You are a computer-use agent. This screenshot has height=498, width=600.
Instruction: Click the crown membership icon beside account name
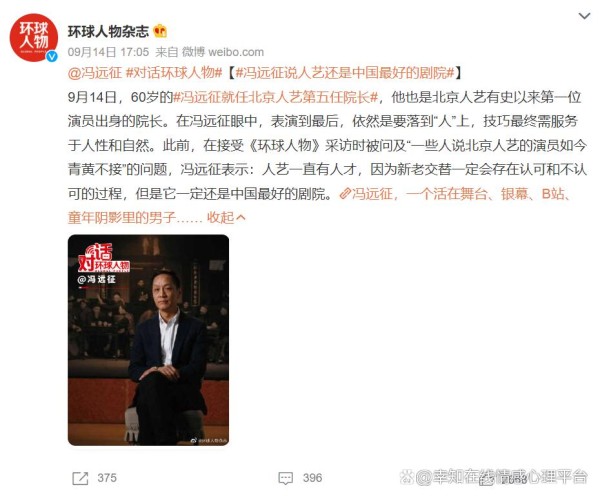point(160,31)
